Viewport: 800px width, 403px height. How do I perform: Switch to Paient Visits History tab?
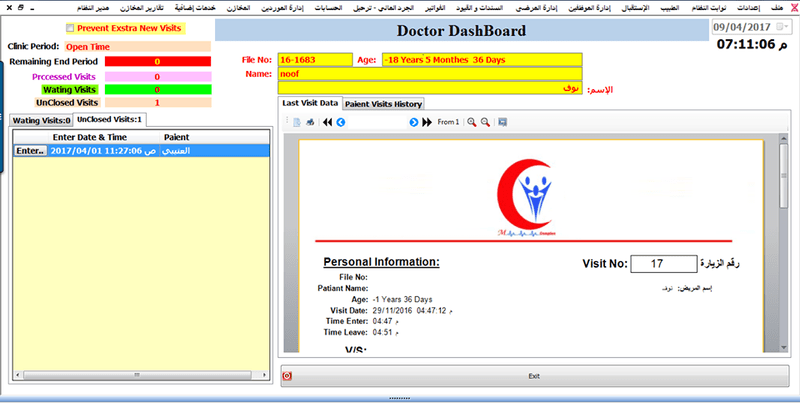pyautogui.click(x=384, y=103)
